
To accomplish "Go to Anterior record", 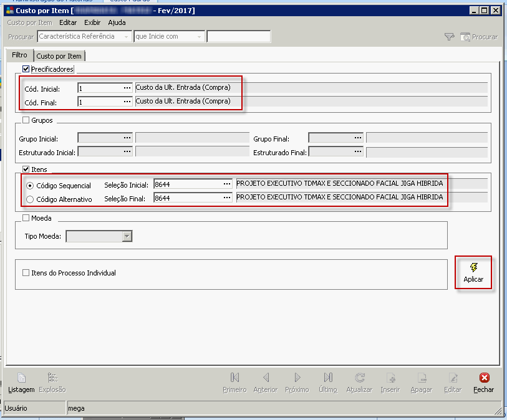I will [x=266, y=378].
